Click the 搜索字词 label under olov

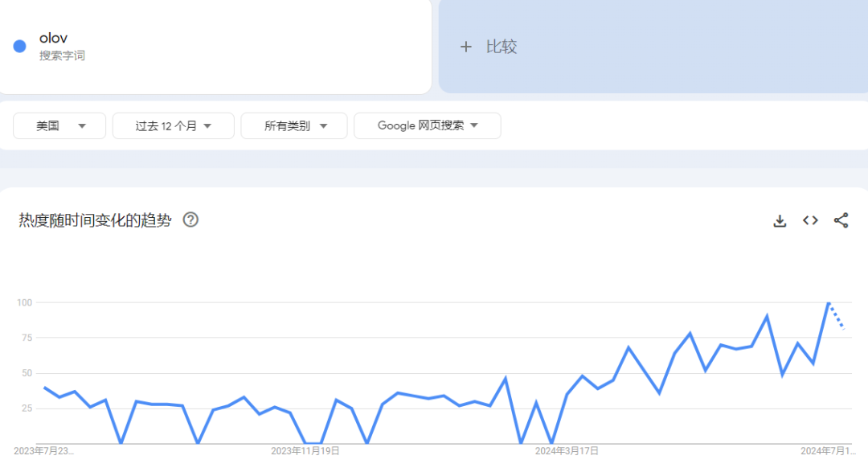click(62, 55)
